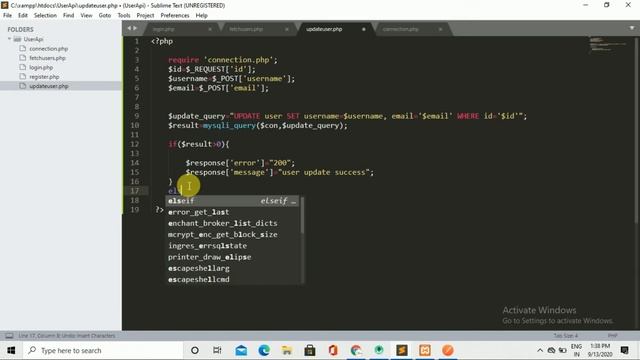Switch to Chrome on the taskbar
Viewport: 640px width, 360px height.
(x=356, y=350)
